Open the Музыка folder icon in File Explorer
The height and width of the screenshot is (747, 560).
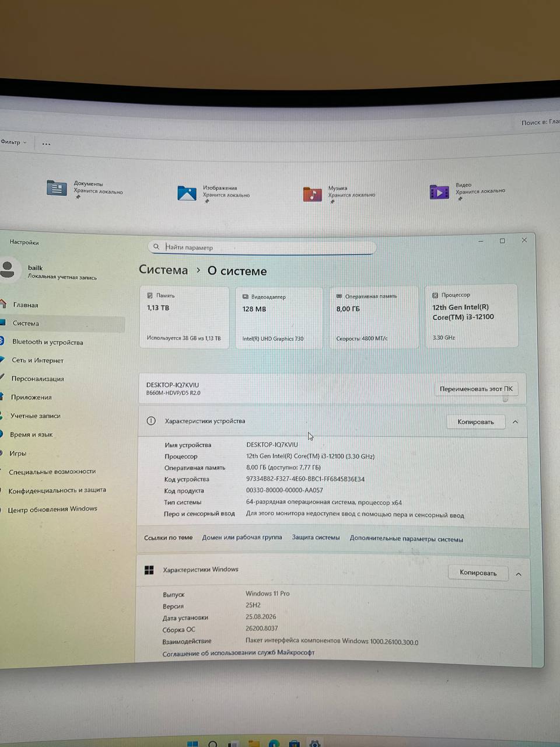click(312, 194)
